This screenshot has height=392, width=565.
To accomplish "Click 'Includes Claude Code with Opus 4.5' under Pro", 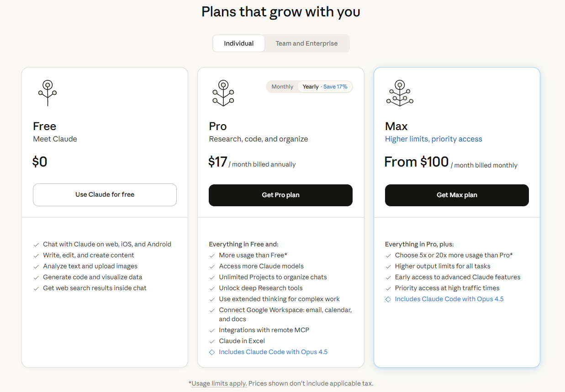I will pos(273,352).
